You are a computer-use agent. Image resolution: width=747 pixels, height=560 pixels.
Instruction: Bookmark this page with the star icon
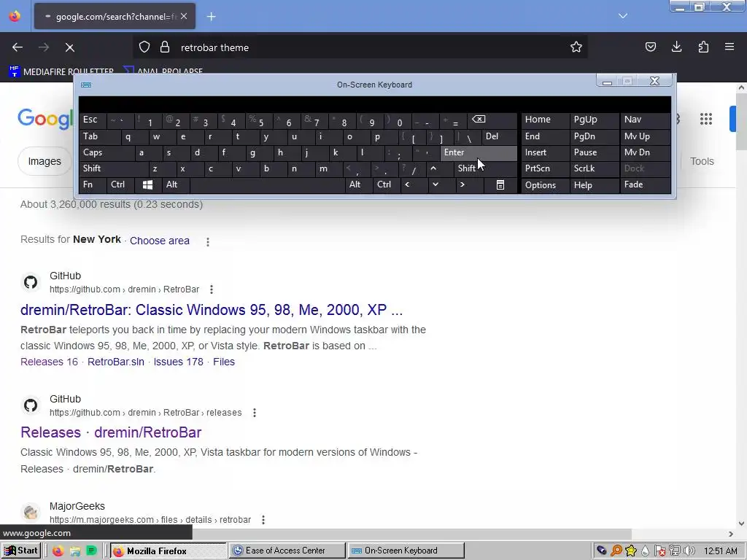pos(576,47)
